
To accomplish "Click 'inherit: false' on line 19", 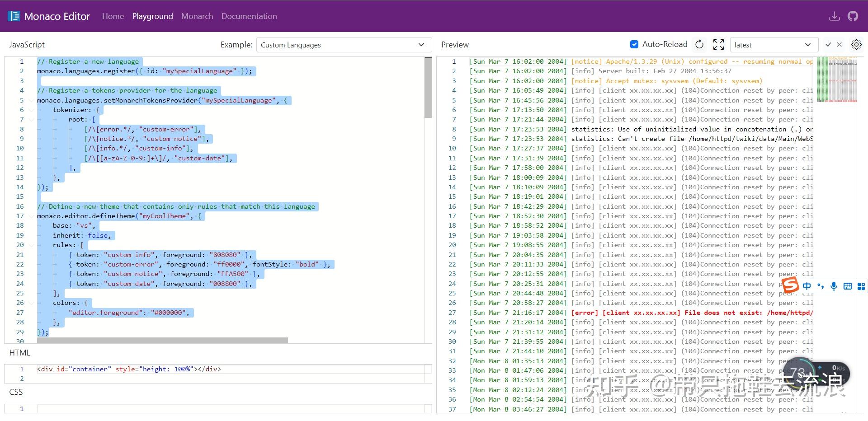I will (x=82, y=235).
